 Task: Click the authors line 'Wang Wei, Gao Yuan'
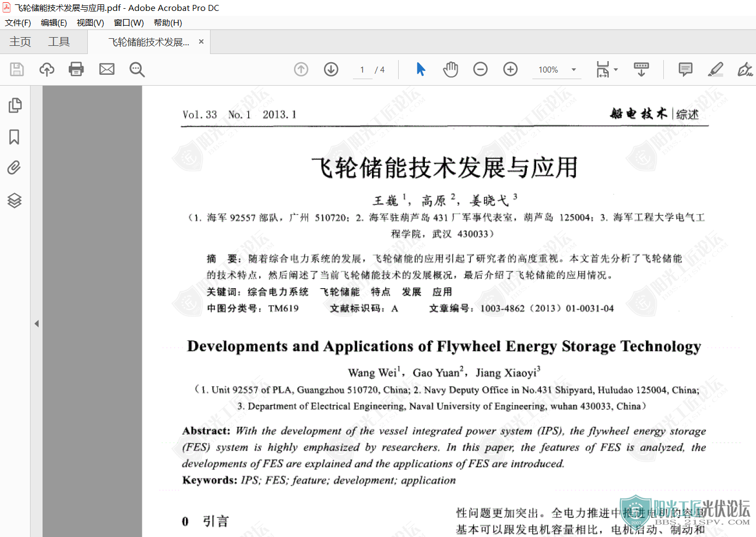point(445,372)
